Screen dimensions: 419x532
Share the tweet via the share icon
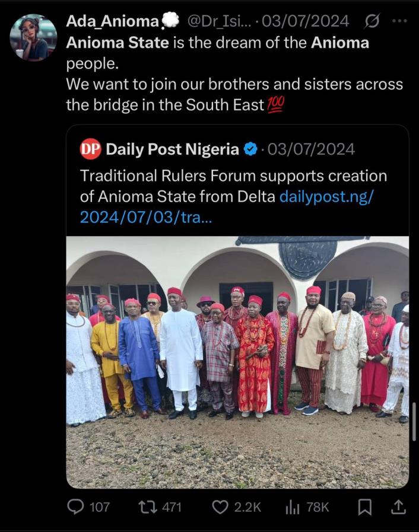click(399, 507)
